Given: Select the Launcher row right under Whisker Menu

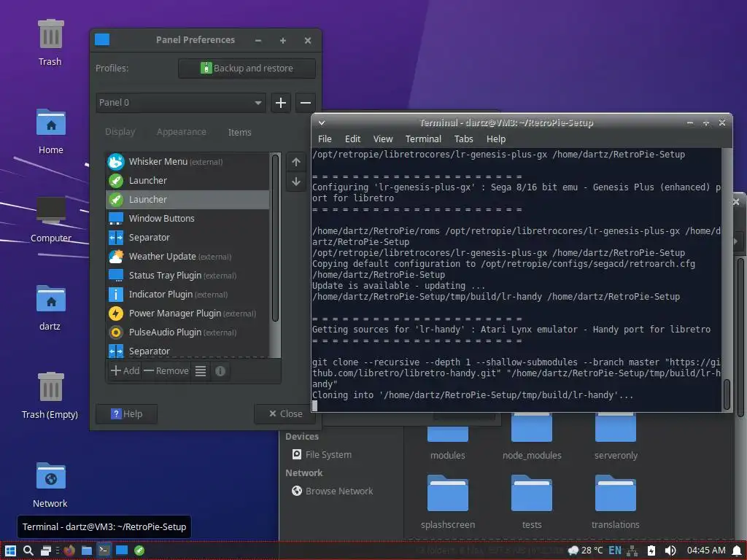Looking at the screenshot, I should [x=187, y=181].
